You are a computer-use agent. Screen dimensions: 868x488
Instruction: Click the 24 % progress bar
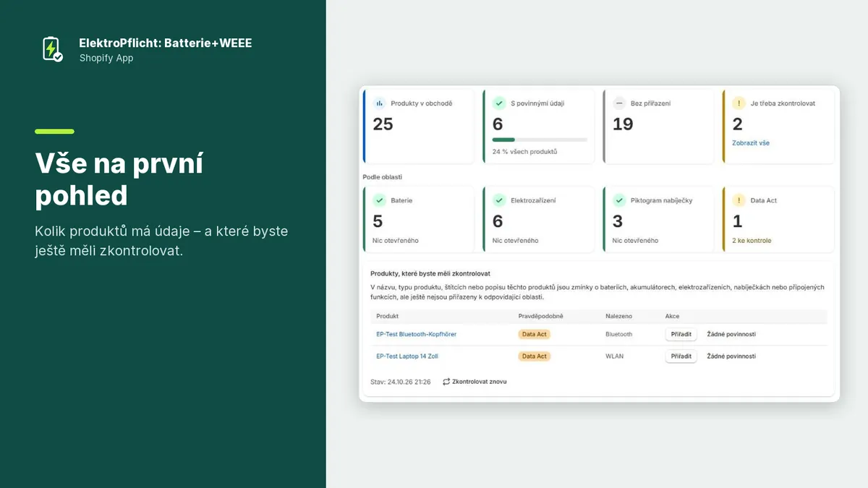point(540,140)
